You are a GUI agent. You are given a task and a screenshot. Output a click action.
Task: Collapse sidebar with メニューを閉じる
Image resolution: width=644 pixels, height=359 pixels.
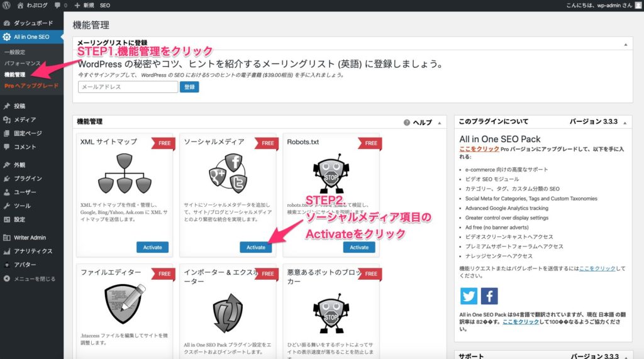click(x=31, y=279)
